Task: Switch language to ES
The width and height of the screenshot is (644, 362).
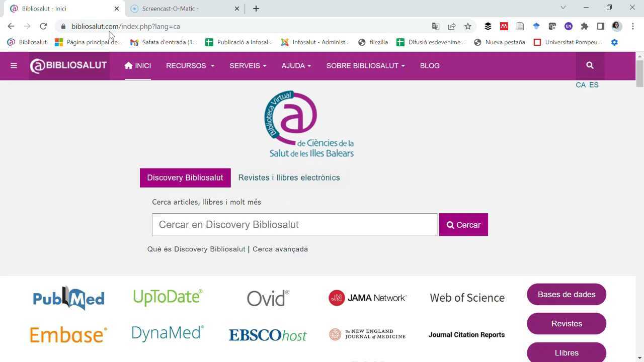Action: [x=594, y=85]
